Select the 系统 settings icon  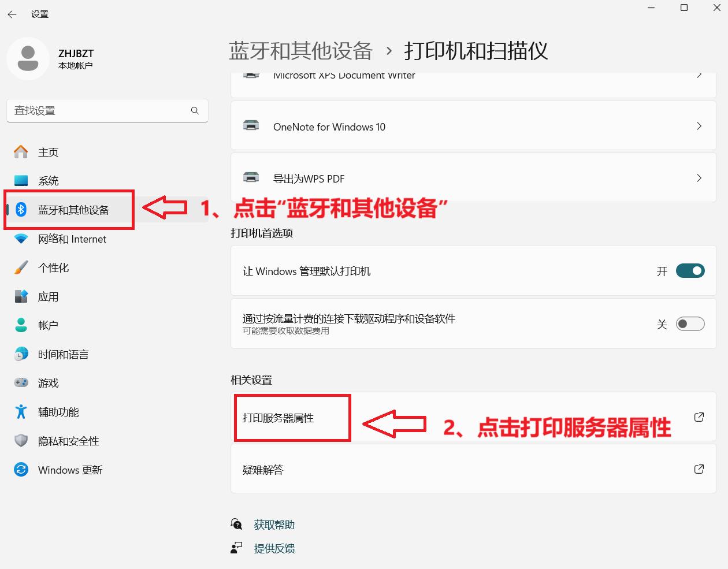[x=20, y=180]
